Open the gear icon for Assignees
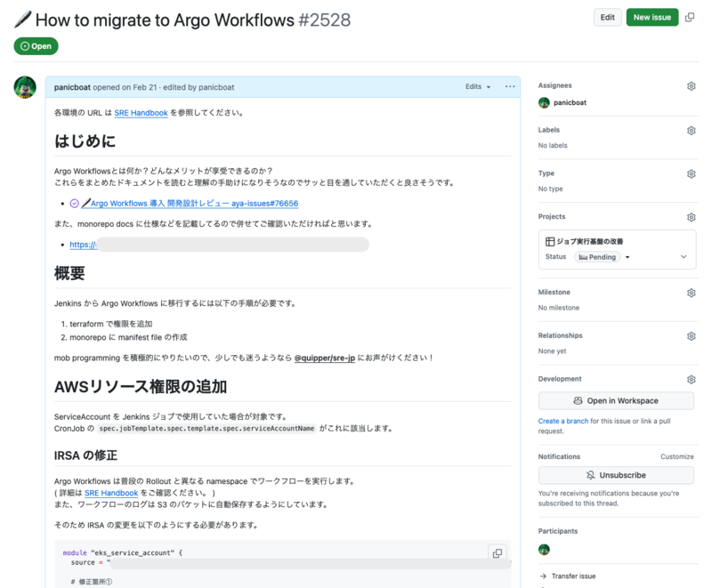 pos(692,85)
